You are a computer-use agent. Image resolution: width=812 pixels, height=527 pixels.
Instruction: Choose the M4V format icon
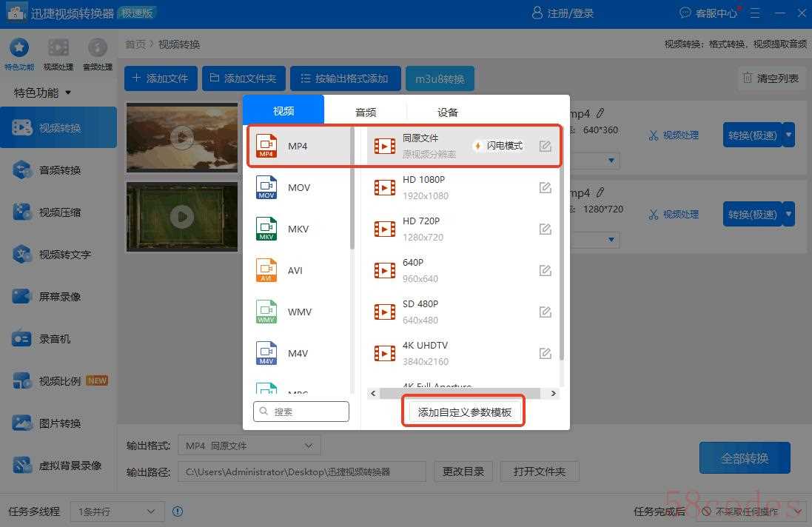point(266,353)
